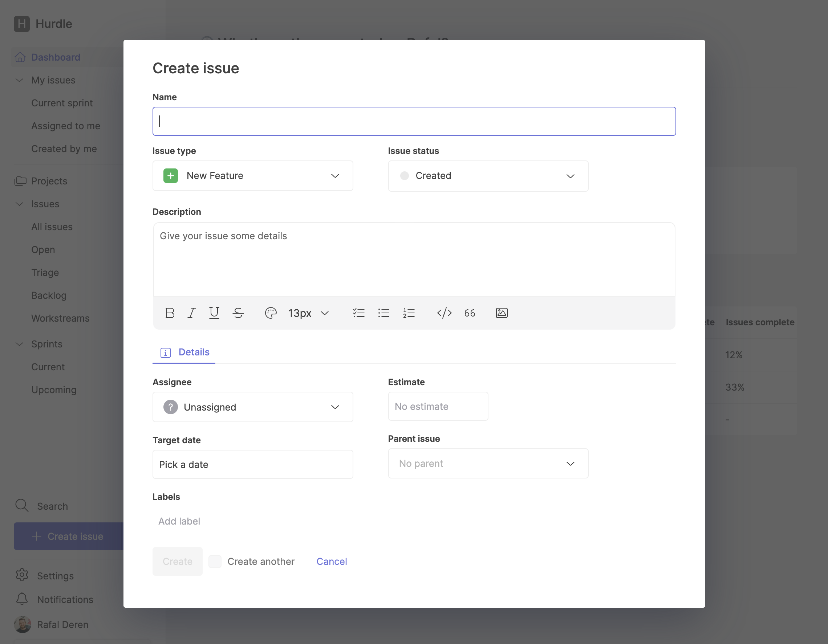Insert a checklist in description
This screenshot has width=828, height=644.
pyautogui.click(x=359, y=313)
